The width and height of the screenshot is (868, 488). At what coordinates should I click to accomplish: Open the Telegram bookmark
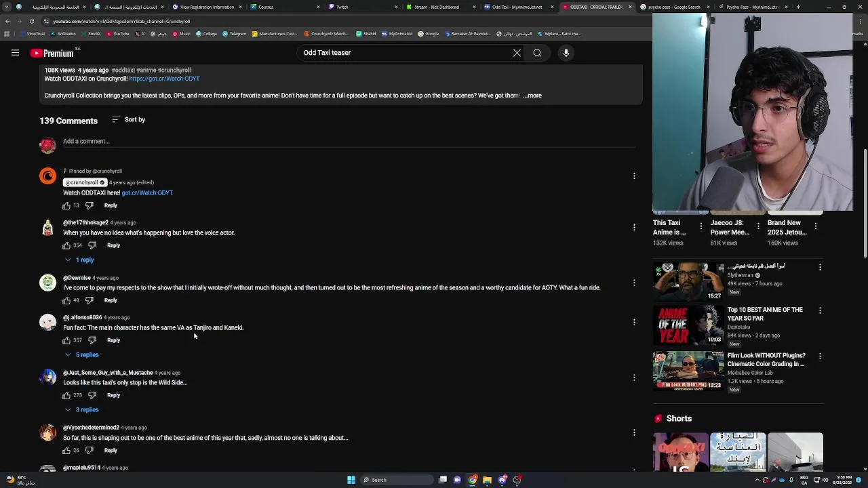click(235, 34)
